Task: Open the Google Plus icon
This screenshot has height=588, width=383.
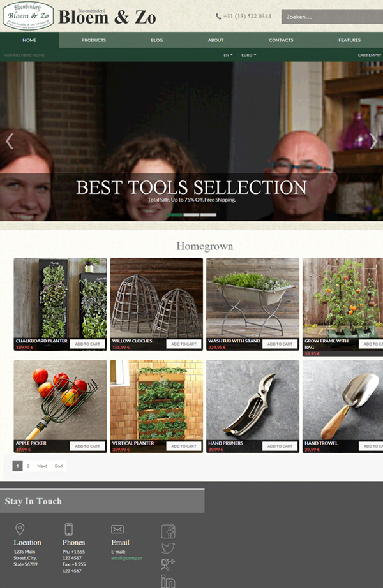Action: coord(168,564)
